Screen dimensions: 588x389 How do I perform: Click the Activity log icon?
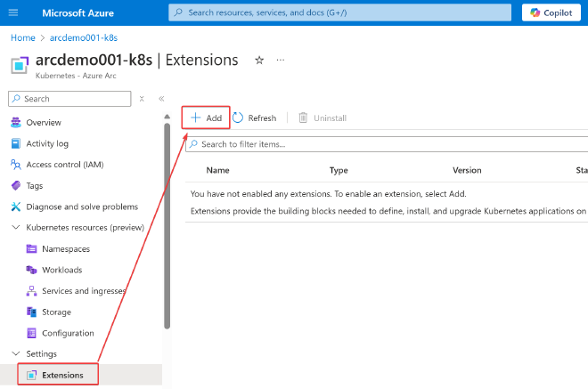(x=16, y=143)
